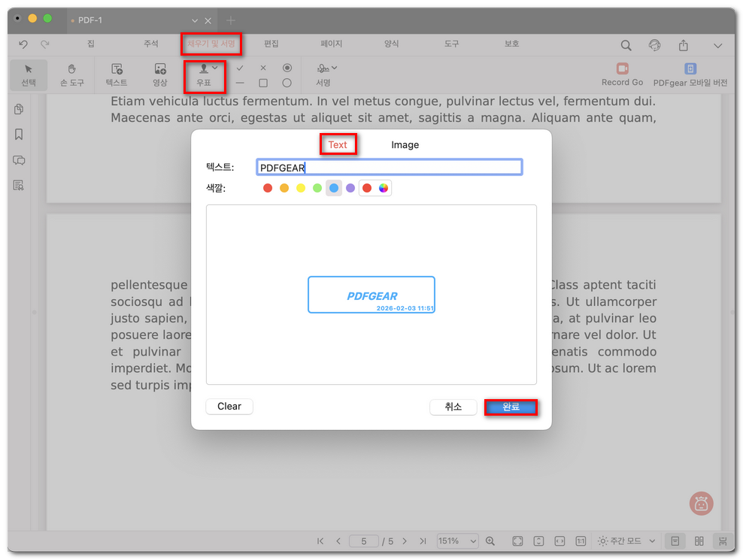Expand the 서명 signature dropdown arrow

click(x=335, y=68)
